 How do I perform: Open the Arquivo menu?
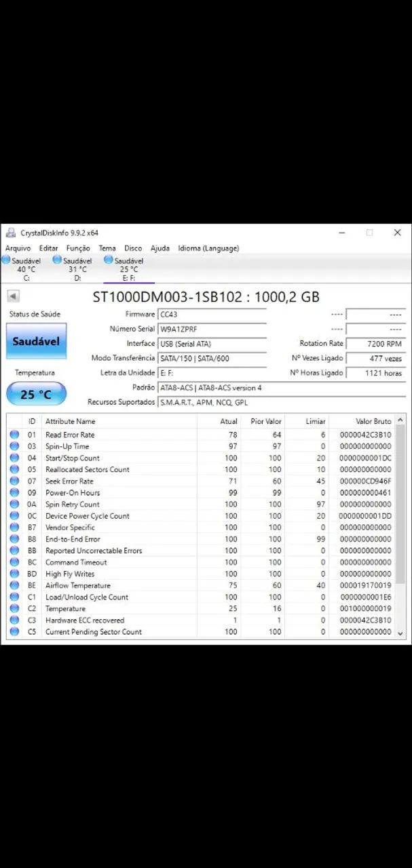[x=18, y=248]
